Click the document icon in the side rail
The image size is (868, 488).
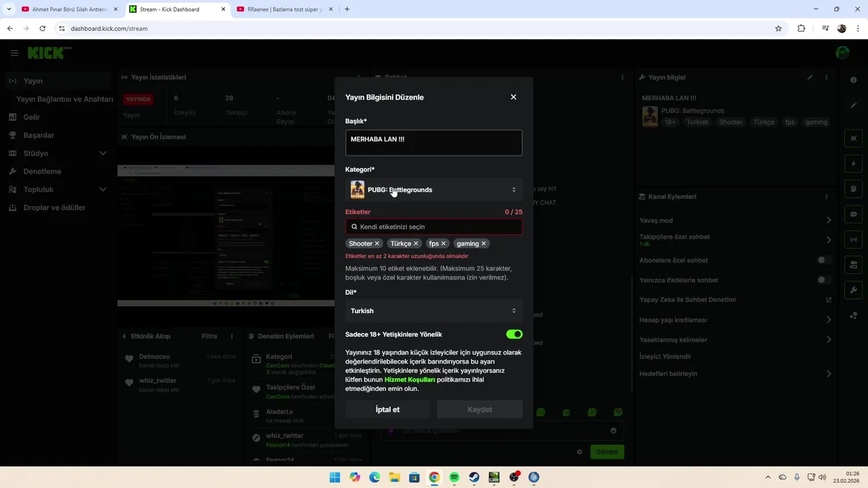point(853,189)
